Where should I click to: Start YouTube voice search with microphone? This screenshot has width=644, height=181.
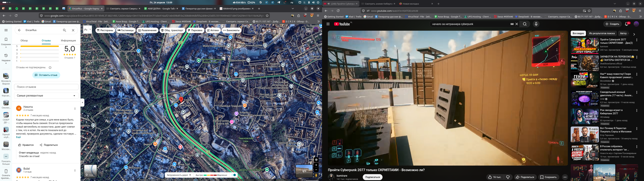point(536,24)
